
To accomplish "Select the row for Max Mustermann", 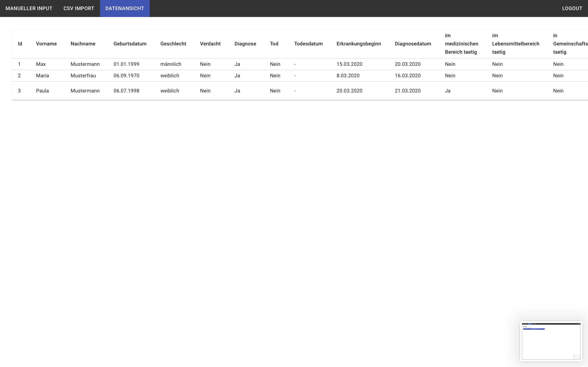I will point(85,64).
